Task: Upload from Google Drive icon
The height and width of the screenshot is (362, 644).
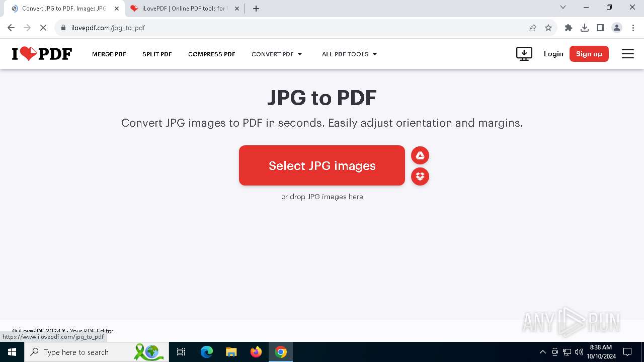Action: [x=420, y=156]
